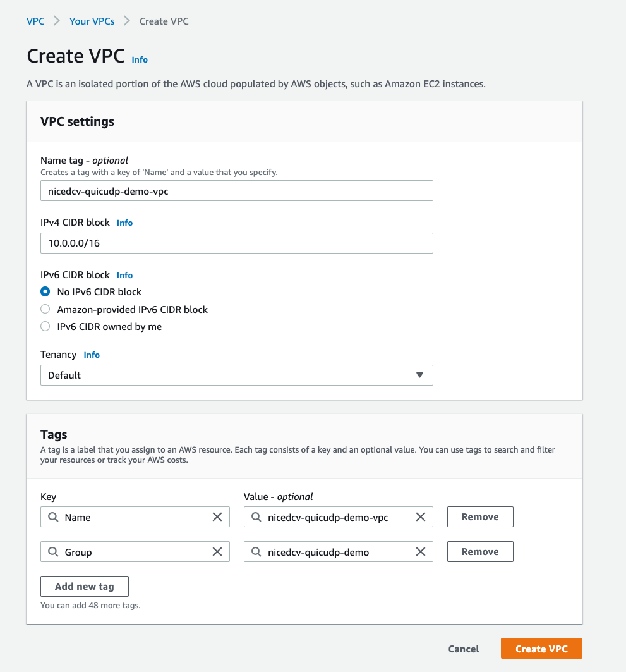Click search icon in nicedcv-quicudp-demo-vpc value field
Viewport: 626px width, 672px height.
pos(256,517)
